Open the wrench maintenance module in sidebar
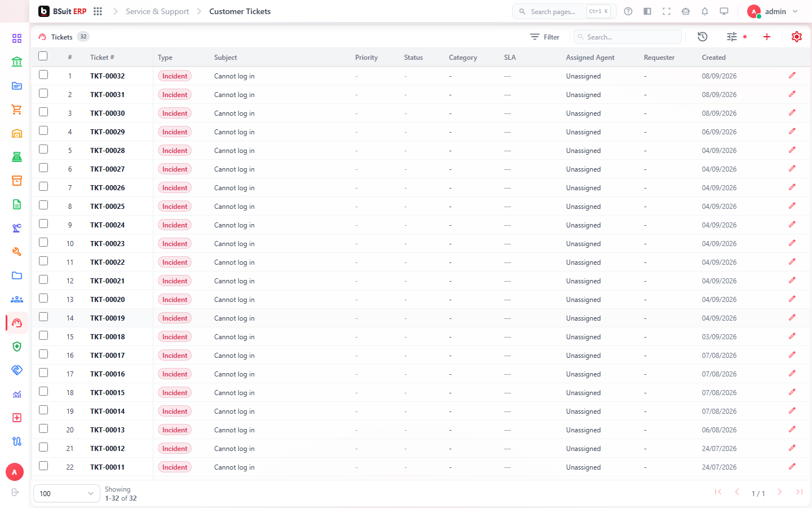The width and height of the screenshot is (812, 508). pos(17,252)
